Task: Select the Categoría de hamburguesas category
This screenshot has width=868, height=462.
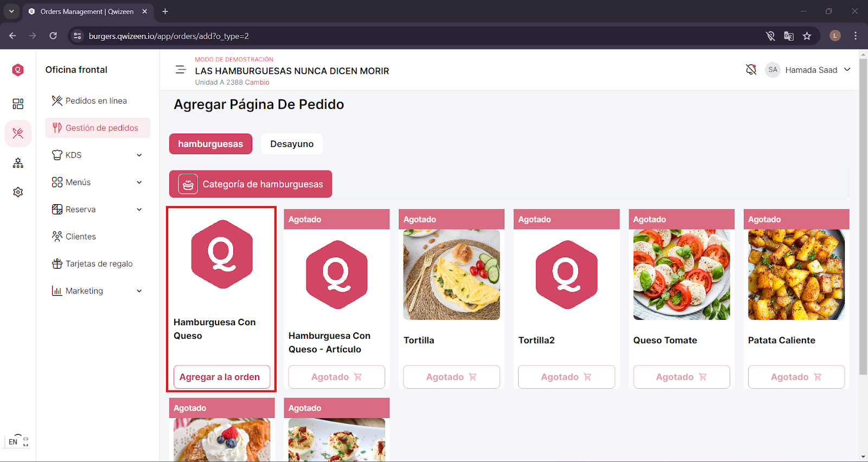Action: [x=251, y=184]
